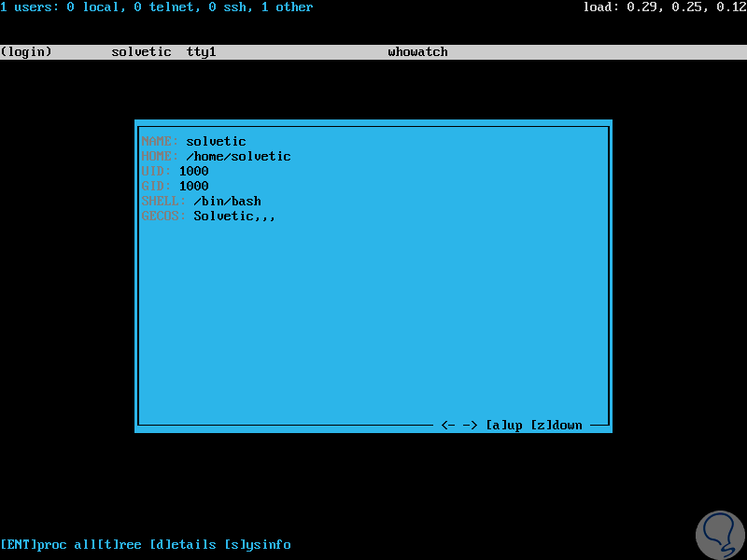This screenshot has height=560, width=747.
Task: Open the "[t]ree" process tree view
Action: (x=120, y=544)
